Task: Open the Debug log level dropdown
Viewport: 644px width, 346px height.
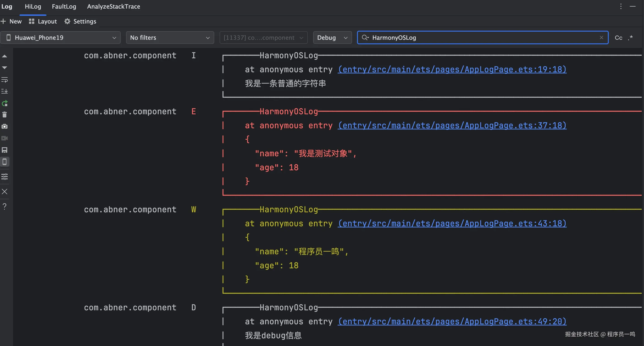Action: point(332,37)
